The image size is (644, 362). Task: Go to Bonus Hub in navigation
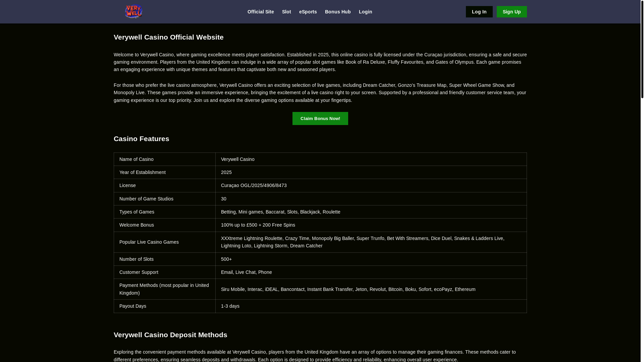[338, 12]
